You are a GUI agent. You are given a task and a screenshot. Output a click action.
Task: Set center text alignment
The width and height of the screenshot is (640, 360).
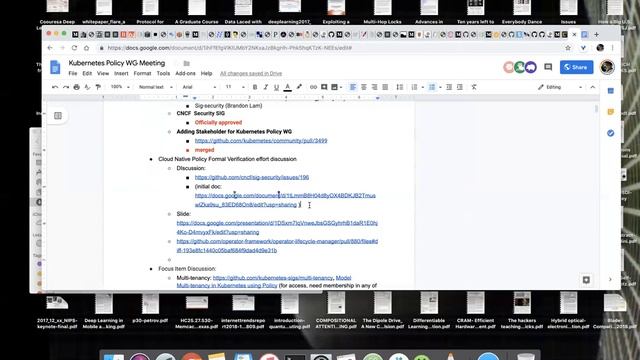coord(364,87)
